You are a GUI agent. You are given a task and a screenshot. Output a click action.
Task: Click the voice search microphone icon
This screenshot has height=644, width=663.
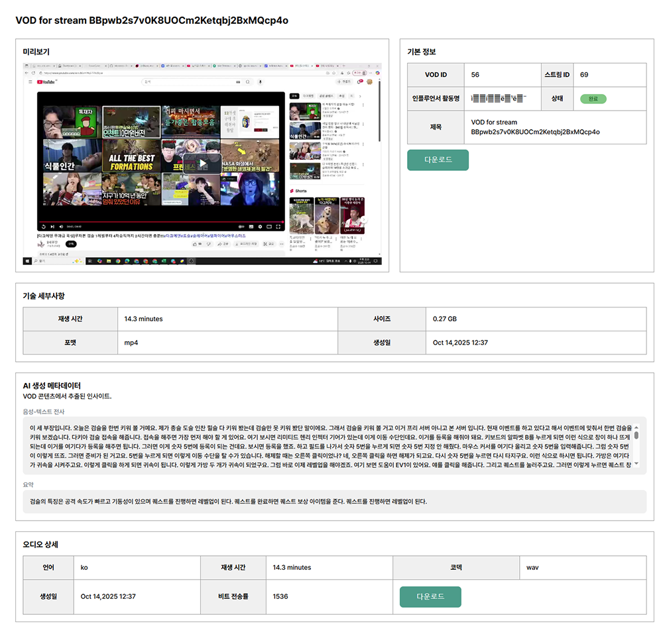[261, 82]
